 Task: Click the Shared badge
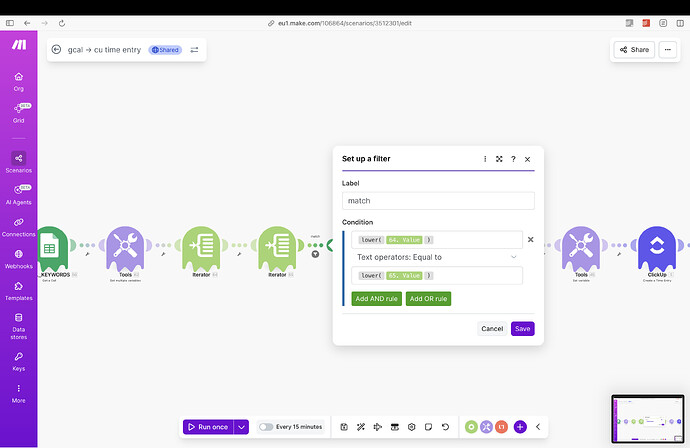165,50
